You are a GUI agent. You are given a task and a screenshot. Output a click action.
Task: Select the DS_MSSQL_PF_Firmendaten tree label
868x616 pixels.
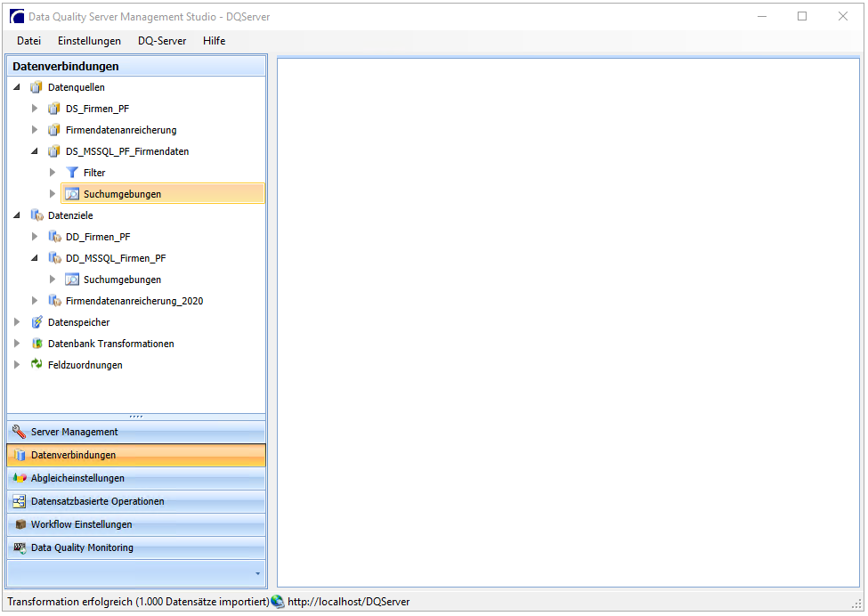[x=127, y=151]
